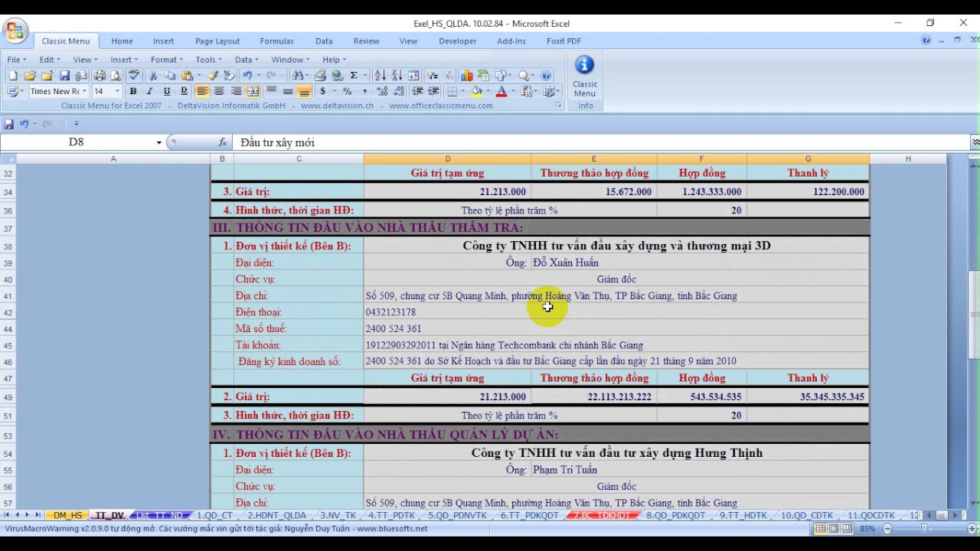980x551 pixels.
Task: Switch to Page Layout view in status bar
Action: pos(834,529)
